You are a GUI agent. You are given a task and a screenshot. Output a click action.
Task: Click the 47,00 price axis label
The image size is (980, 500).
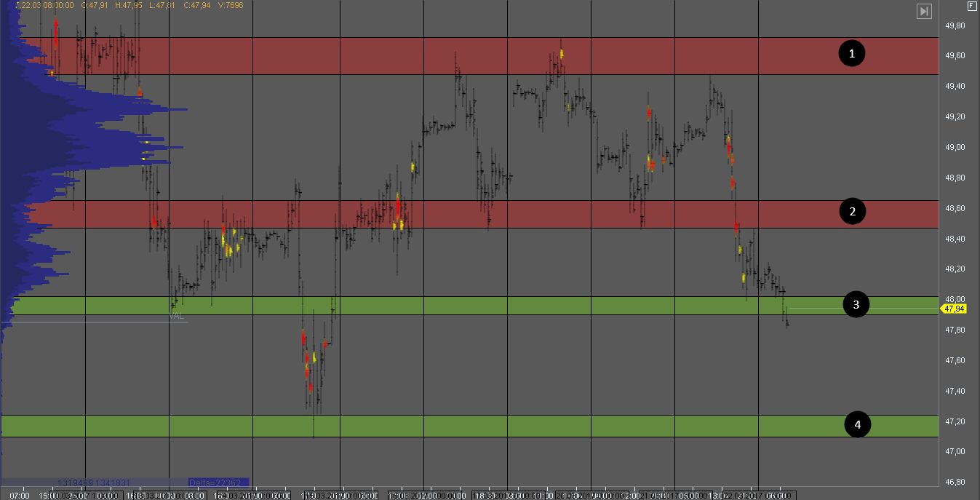point(955,452)
